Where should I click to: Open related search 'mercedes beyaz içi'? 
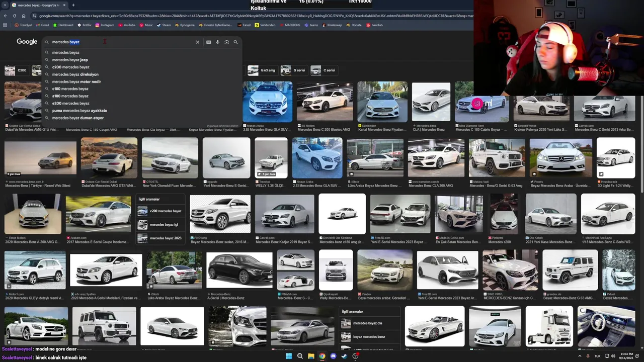[160, 225]
